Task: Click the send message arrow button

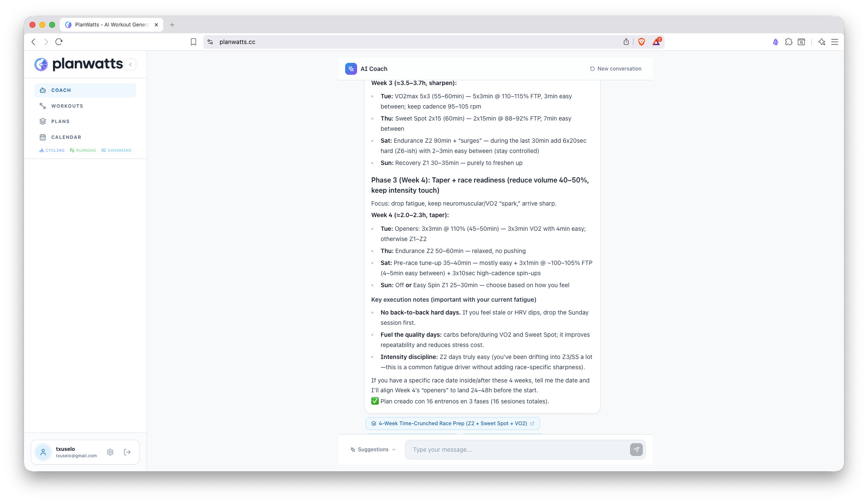Action: point(636,449)
